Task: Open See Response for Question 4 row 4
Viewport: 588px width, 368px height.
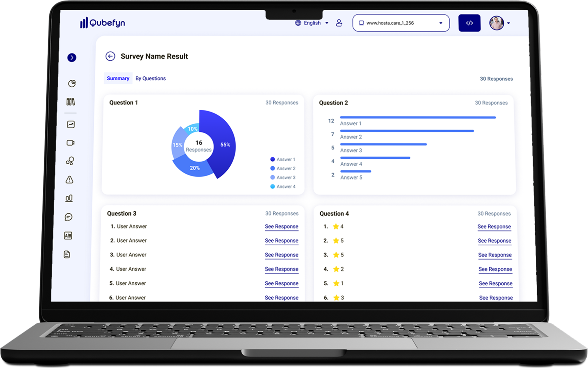Action: pyautogui.click(x=495, y=269)
